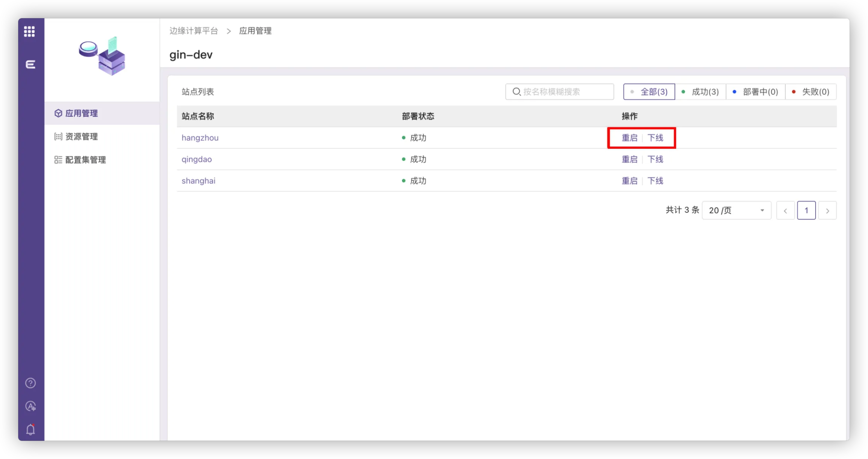Click 重启 for the hangzhou site
Viewport: 868px width, 459px height.
[630, 138]
